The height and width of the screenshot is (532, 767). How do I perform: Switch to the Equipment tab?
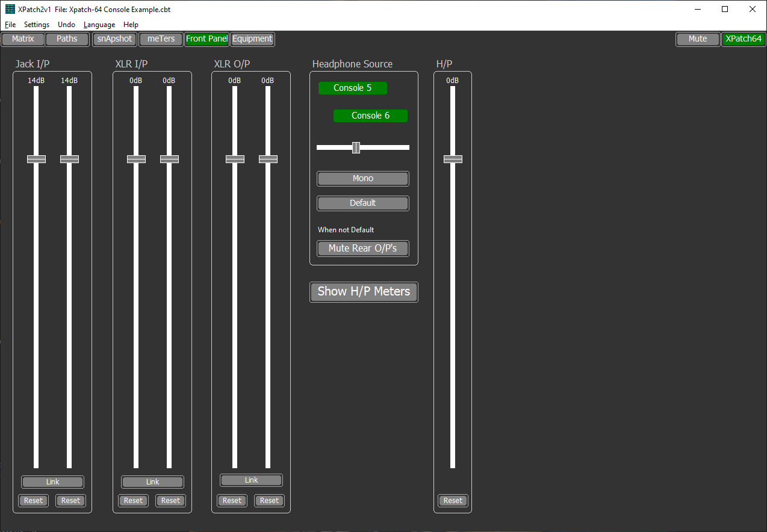pos(252,39)
